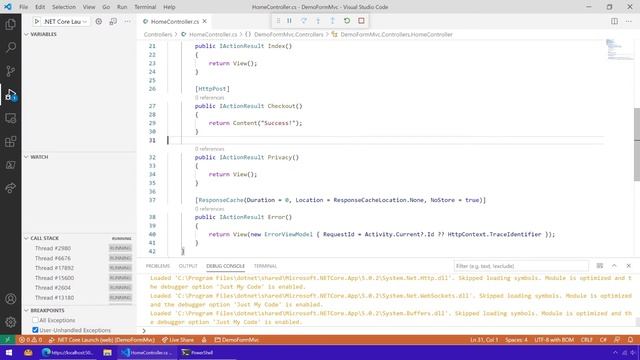Open the Explorer view in activity bar
Image resolution: width=640 pixels, height=360 pixels.
[11, 24]
